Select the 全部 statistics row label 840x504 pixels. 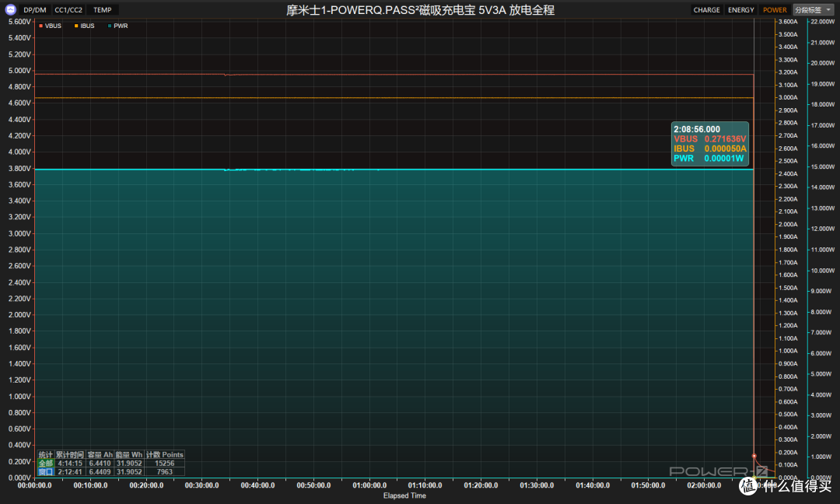click(x=46, y=464)
